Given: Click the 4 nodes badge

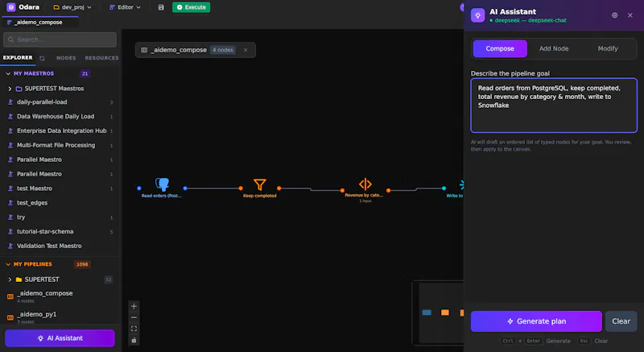Looking at the screenshot, I should click(223, 50).
